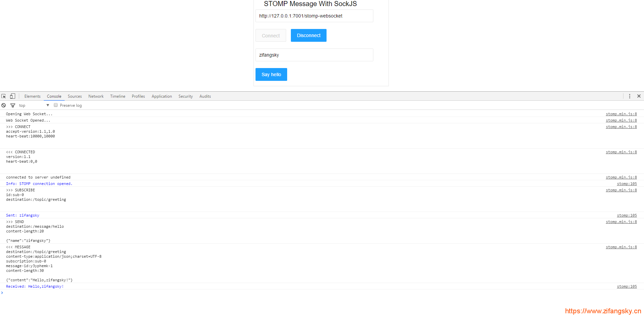Select the element inspection tool
The height and width of the screenshot is (316, 644).
click(x=4, y=96)
